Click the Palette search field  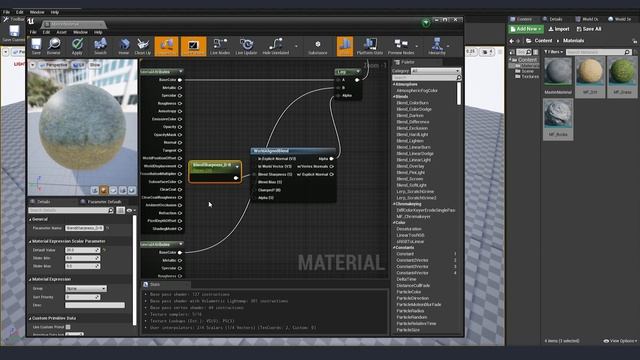click(x=427, y=78)
